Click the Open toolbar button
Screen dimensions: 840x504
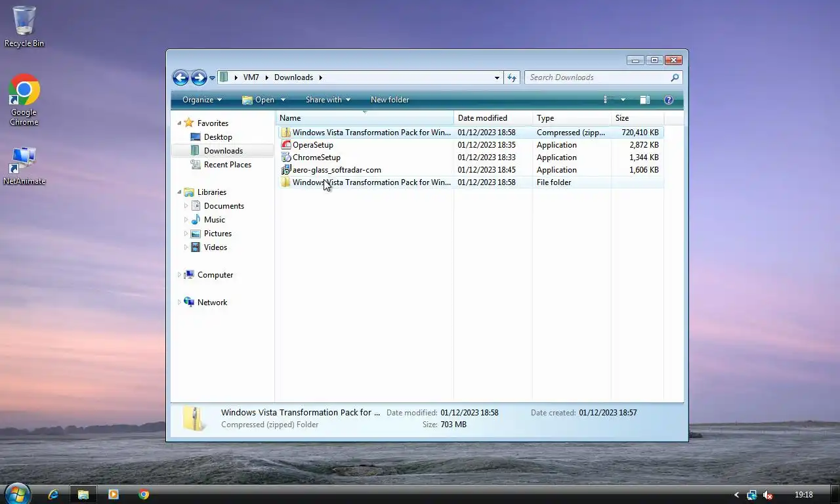259,100
